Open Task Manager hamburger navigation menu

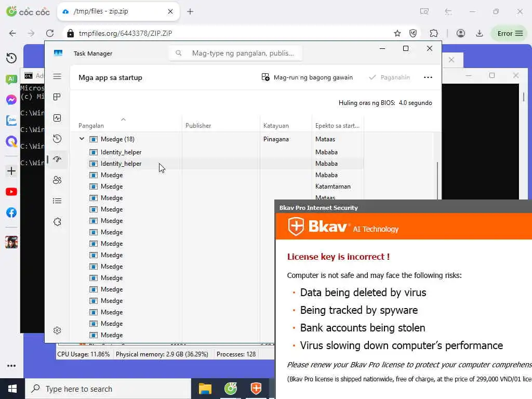point(57,76)
